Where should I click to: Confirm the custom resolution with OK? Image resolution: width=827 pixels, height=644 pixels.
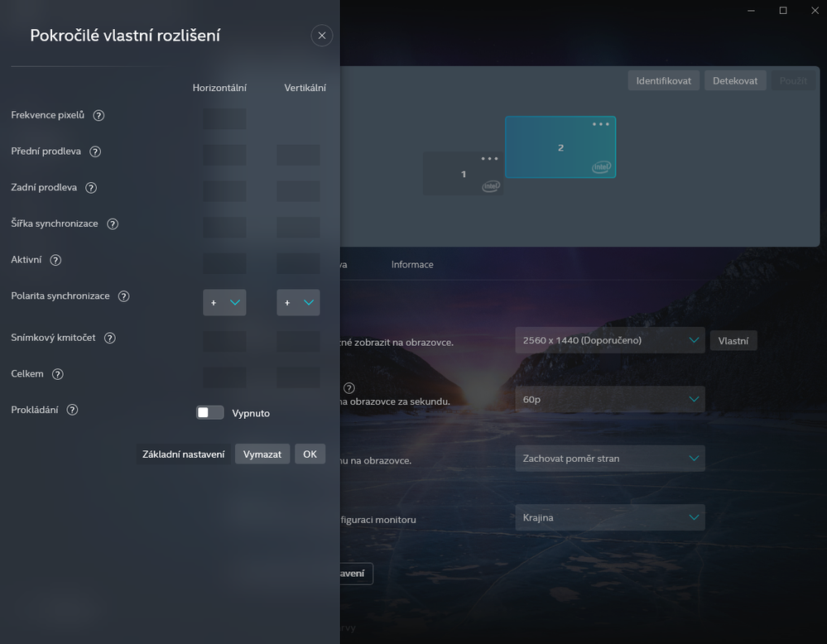pos(310,454)
